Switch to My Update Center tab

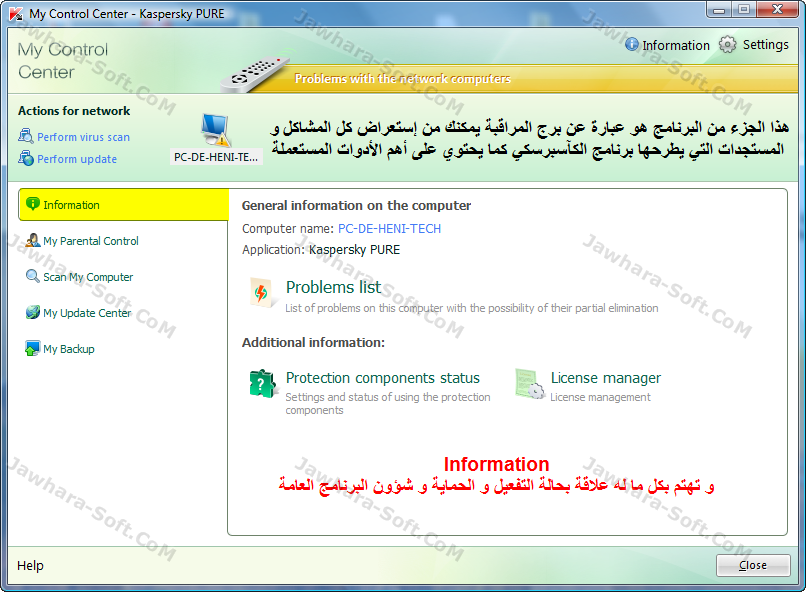87,313
